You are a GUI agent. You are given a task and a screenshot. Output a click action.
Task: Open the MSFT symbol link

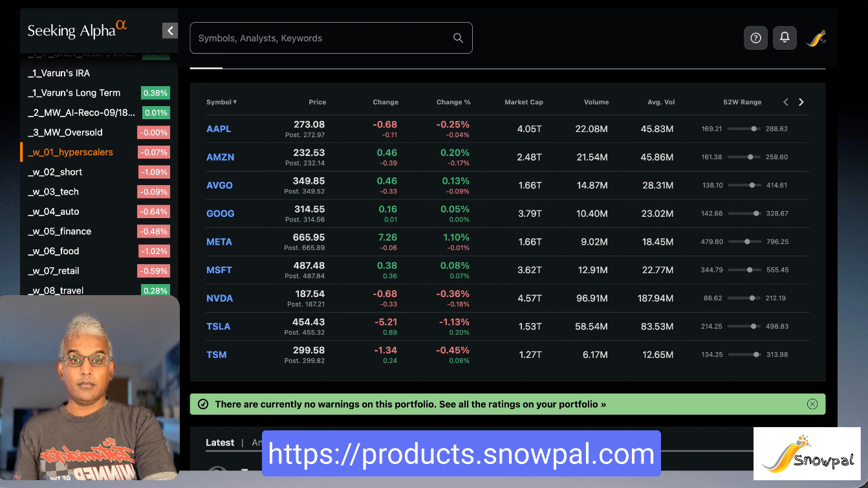[x=219, y=270]
